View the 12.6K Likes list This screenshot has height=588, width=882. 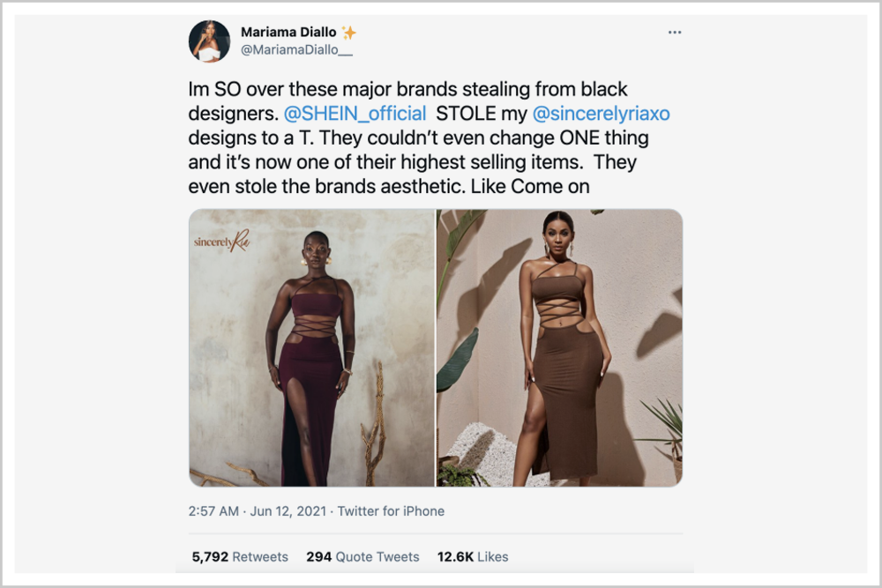(x=473, y=556)
